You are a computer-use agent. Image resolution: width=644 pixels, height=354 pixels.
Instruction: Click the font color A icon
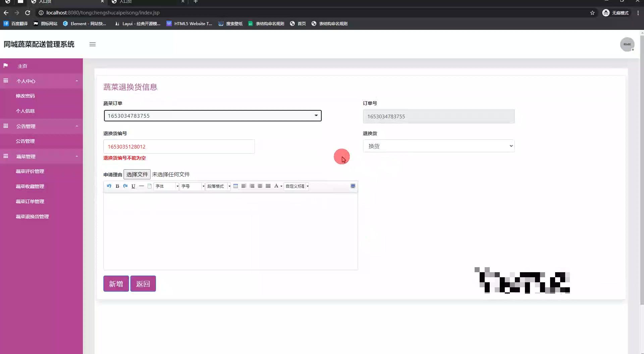pyautogui.click(x=276, y=186)
